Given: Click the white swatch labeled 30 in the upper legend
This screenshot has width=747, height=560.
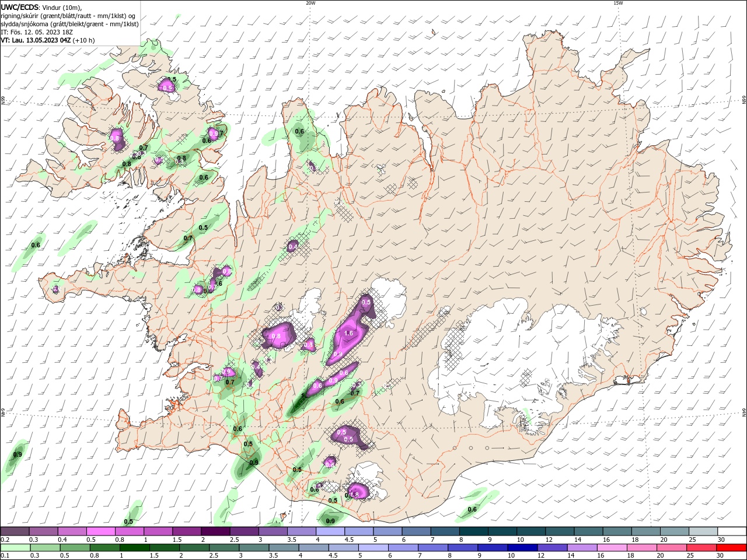Looking at the screenshot, I should click(x=732, y=531).
